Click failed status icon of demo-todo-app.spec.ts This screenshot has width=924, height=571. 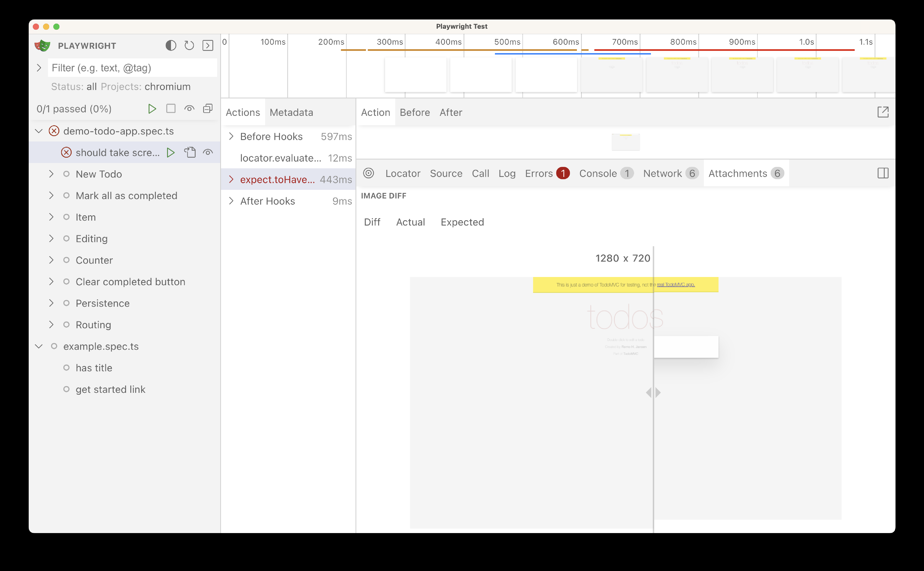coord(54,131)
